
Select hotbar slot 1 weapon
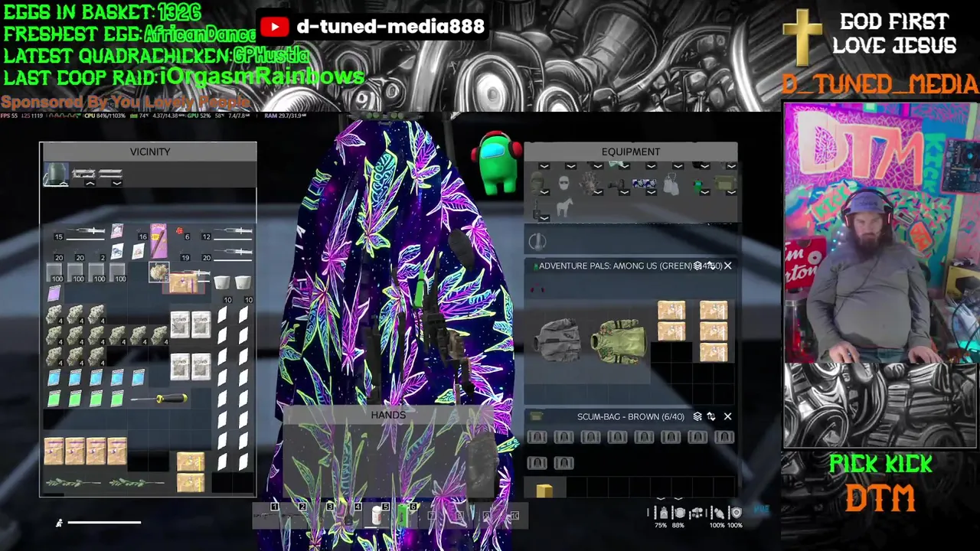click(266, 517)
